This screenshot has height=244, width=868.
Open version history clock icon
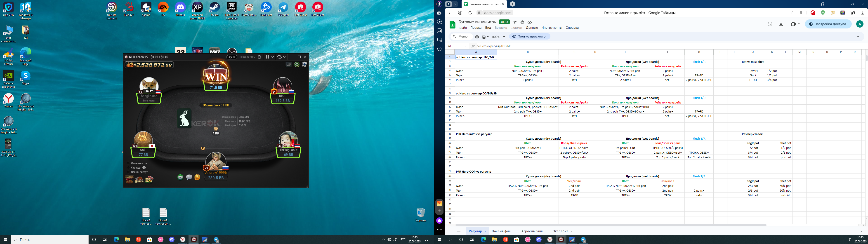[770, 24]
